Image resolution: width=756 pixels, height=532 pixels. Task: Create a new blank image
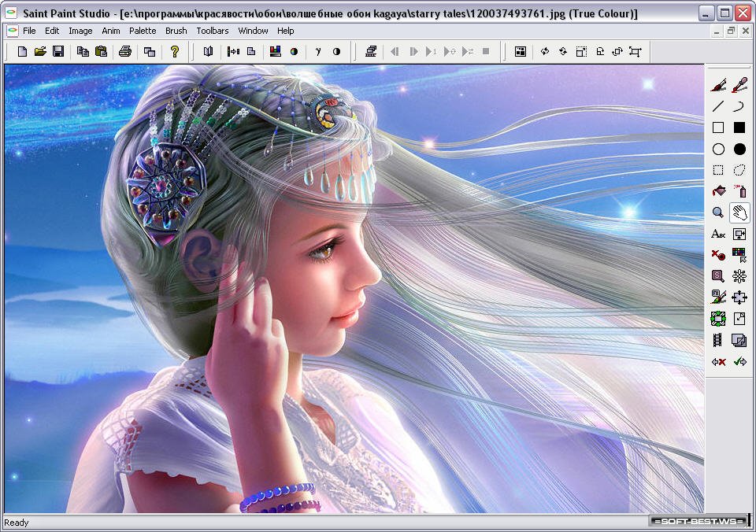tap(22, 52)
